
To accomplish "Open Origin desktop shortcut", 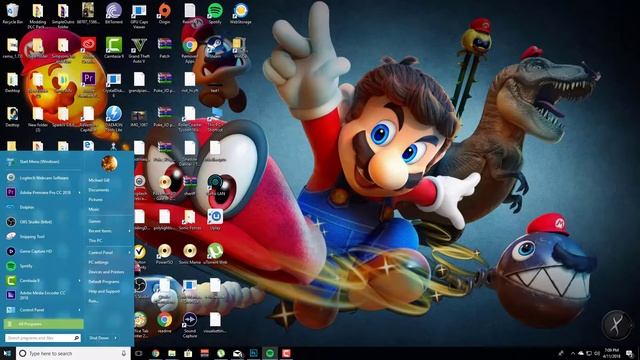I will pyautogui.click(x=164, y=14).
